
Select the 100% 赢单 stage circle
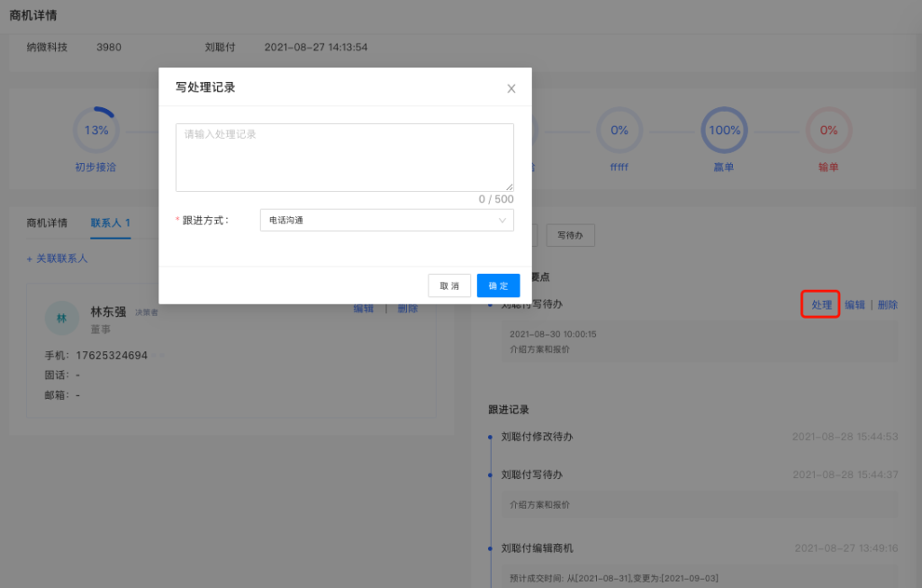click(724, 131)
